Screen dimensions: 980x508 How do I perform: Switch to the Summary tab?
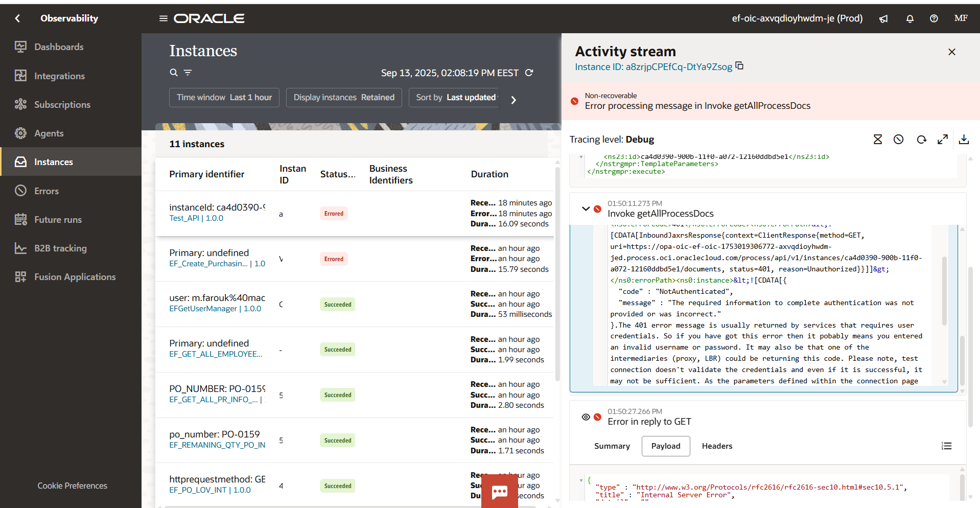(612, 446)
